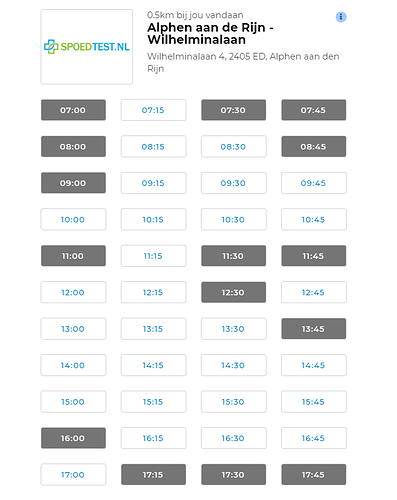Click the Alphen aan de Rijn - Wilhelminalaan title

tap(210, 33)
